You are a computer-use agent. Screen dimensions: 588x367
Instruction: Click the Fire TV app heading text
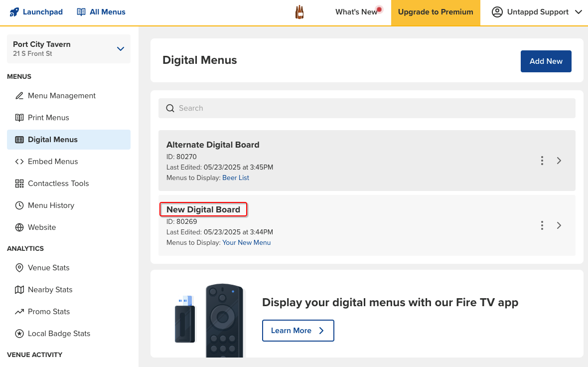click(390, 303)
